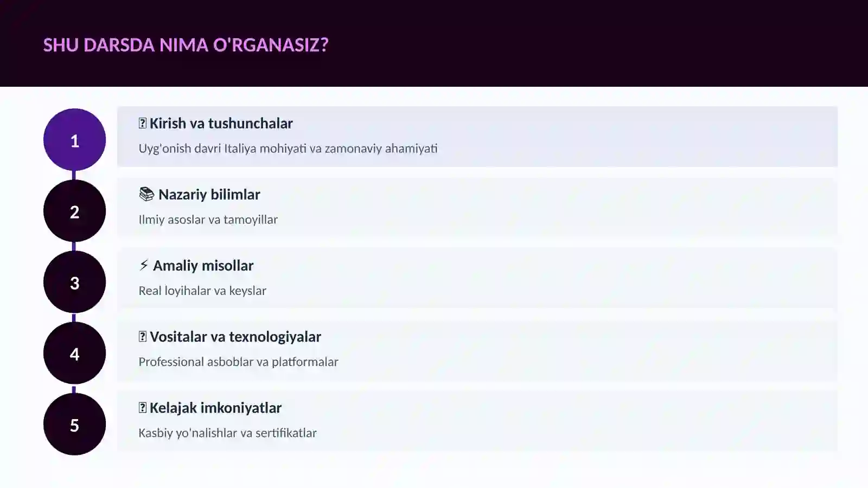Viewport: 868px width, 488px height.
Task: Select the Kelajak imkoniyatlar heading
Action: [215, 407]
